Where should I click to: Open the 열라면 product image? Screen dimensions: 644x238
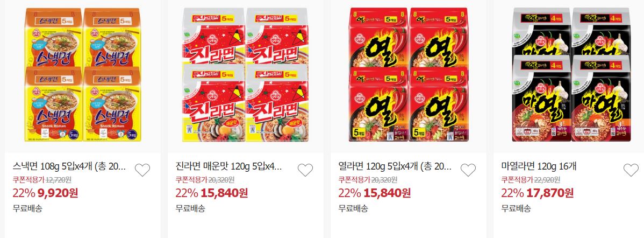[409, 74]
